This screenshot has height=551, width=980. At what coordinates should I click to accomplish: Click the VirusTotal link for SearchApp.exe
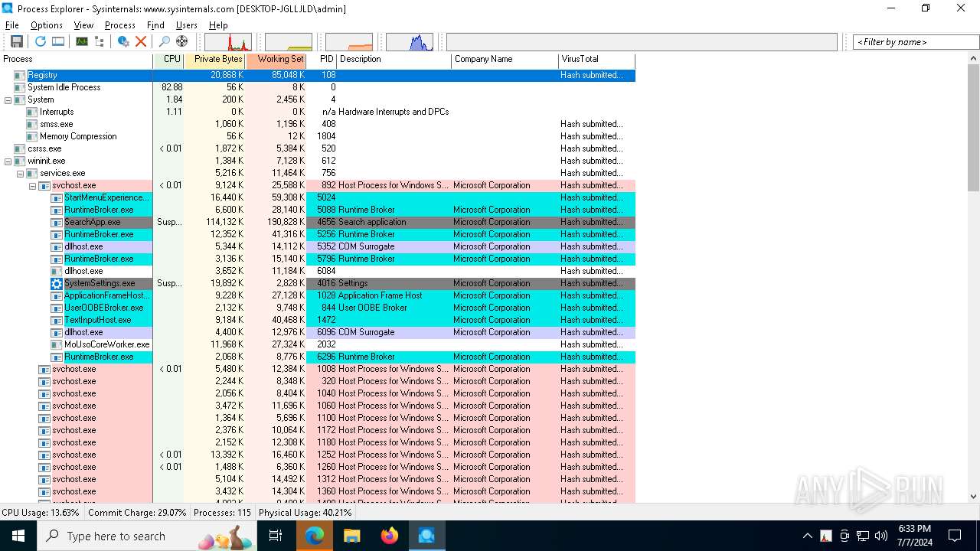coord(591,222)
